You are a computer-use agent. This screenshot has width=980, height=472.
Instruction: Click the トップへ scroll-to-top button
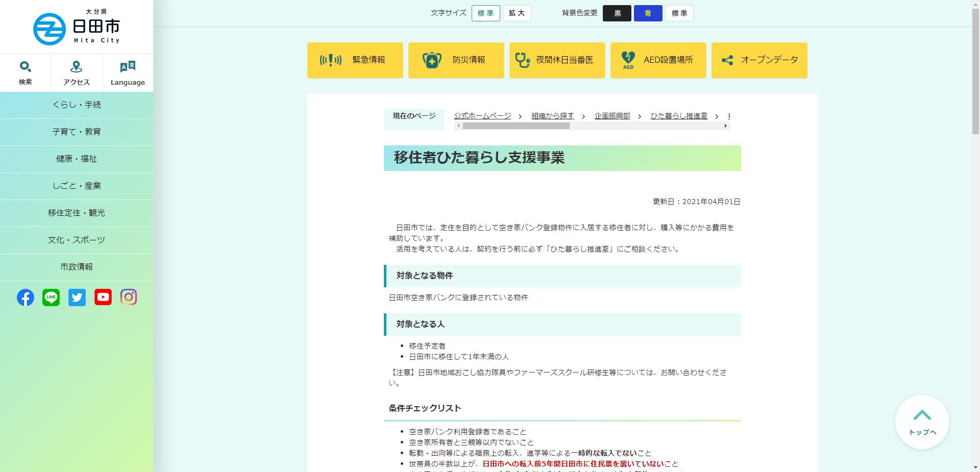[922, 422]
